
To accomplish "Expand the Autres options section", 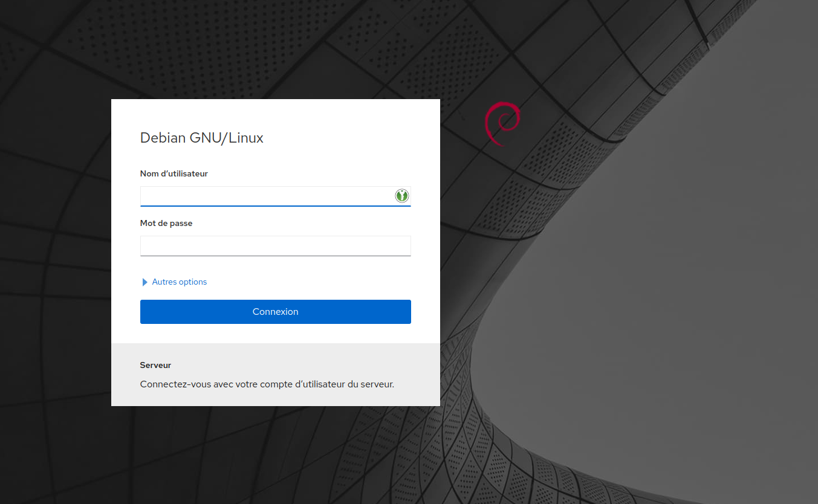I will (x=174, y=282).
